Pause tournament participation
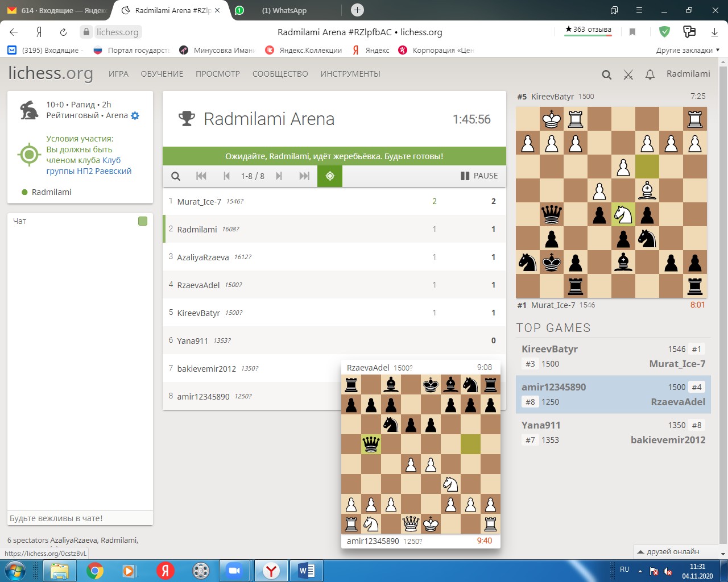The image size is (728, 582). tap(479, 176)
